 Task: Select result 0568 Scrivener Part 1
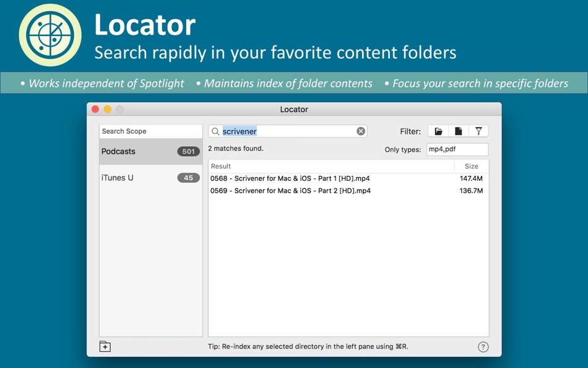pos(348,178)
